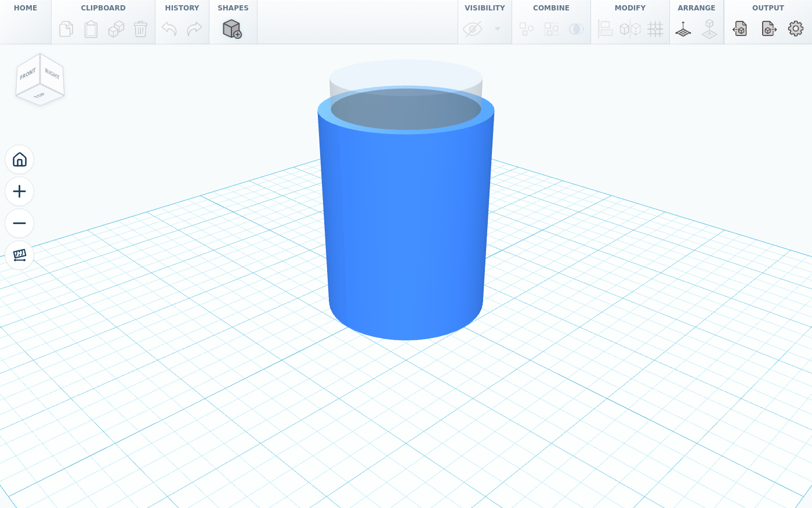The height and width of the screenshot is (508, 812).
Task: Toggle visibility with the crossed eye icon
Action: (472, 29)
